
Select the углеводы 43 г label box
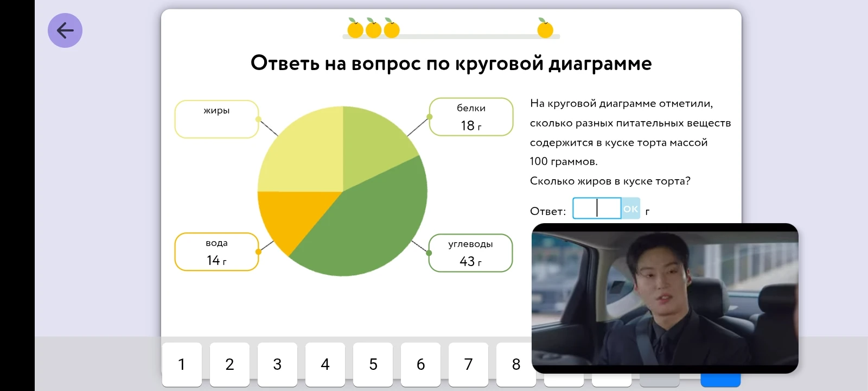point(470,253)
